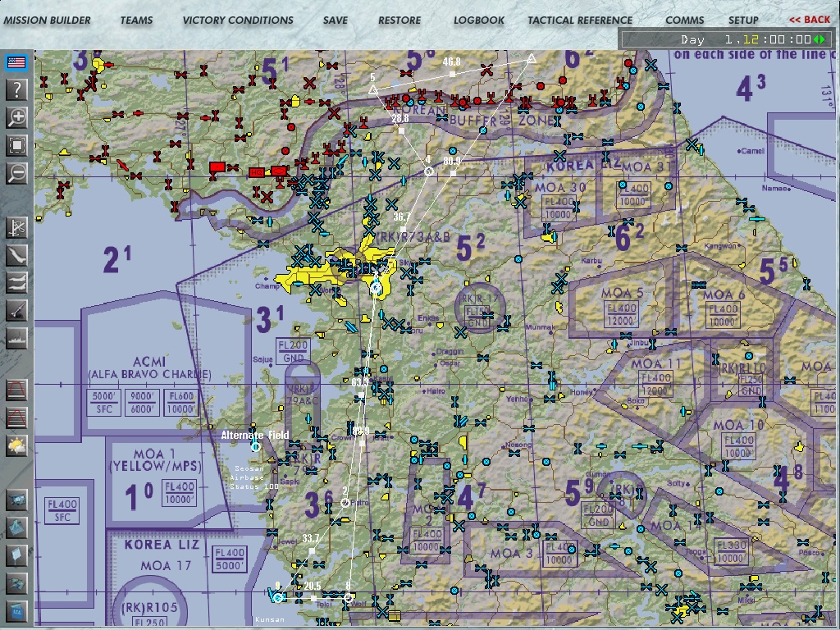This screenshot has width=840, height=630.
Task: Zoom out of the map
Action: [16, 173]
